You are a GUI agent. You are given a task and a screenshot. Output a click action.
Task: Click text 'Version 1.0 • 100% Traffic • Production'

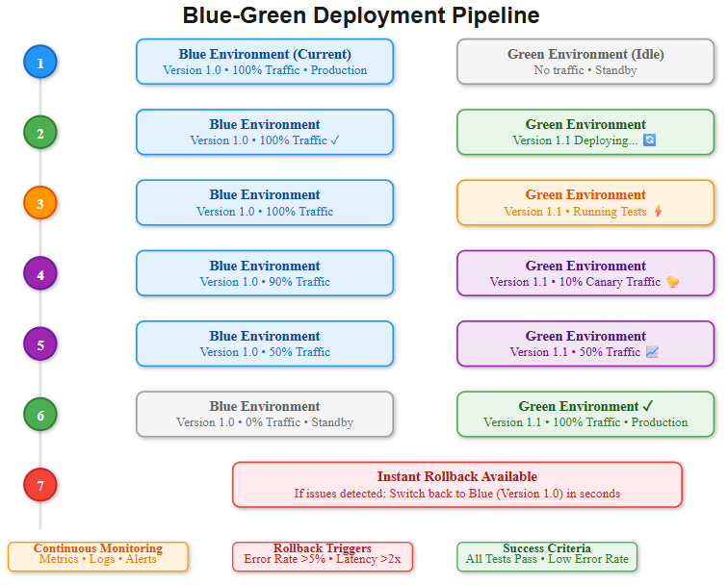click(x=265, y=70)
